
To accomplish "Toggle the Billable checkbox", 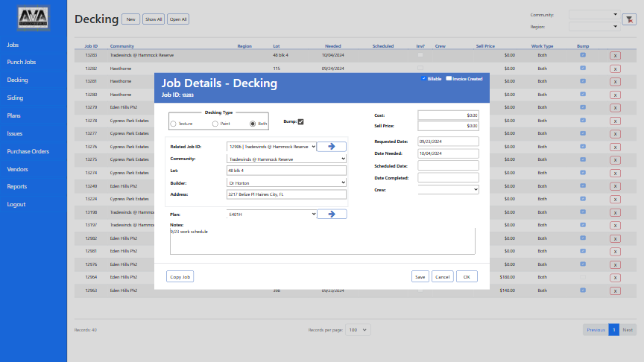I will point(423,78).
